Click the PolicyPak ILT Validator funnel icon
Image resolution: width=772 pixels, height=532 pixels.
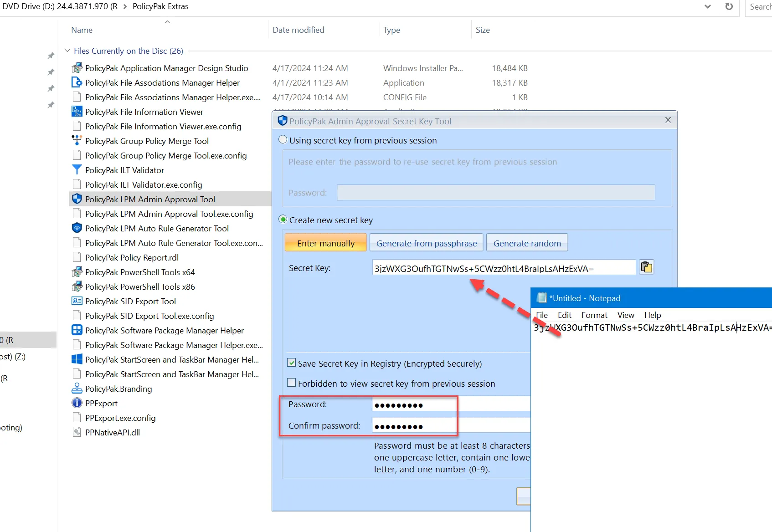77,169
